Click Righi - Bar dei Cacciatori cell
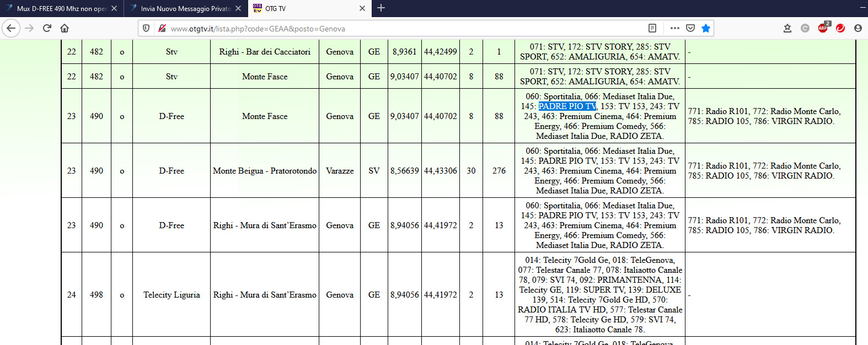The image size is (868, 345). 265,52
